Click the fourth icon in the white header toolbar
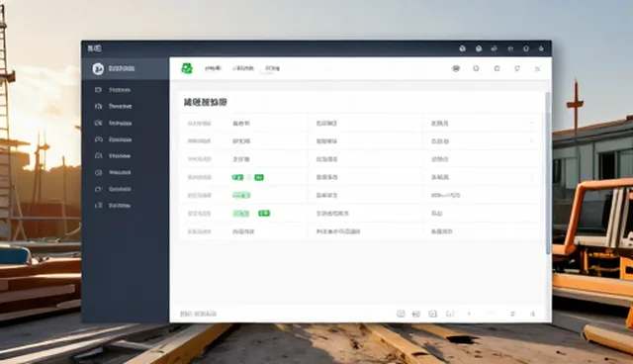Screen dimensions: 633x364 pyautogui.click(x=517, y=68)
